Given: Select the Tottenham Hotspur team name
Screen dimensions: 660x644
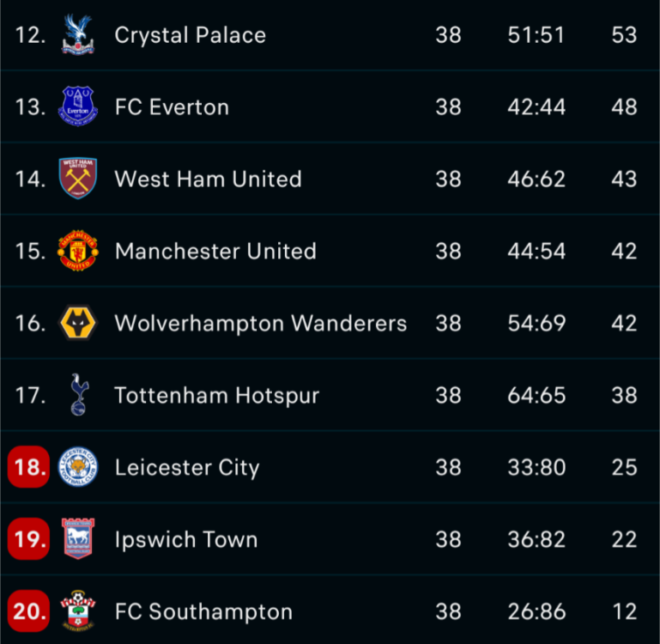Looking at the screenshot, I should tap(216, 396).
